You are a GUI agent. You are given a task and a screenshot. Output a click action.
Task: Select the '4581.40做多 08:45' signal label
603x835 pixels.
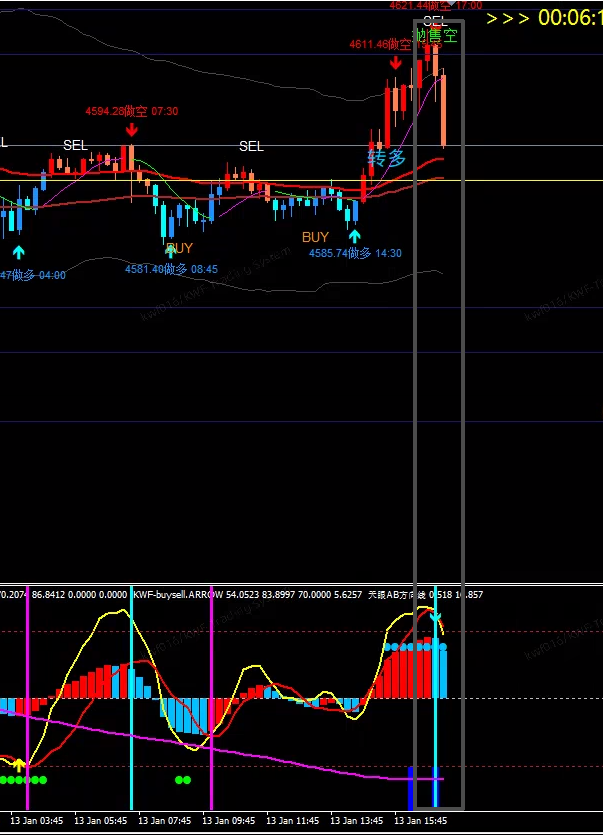pos(172,269)
